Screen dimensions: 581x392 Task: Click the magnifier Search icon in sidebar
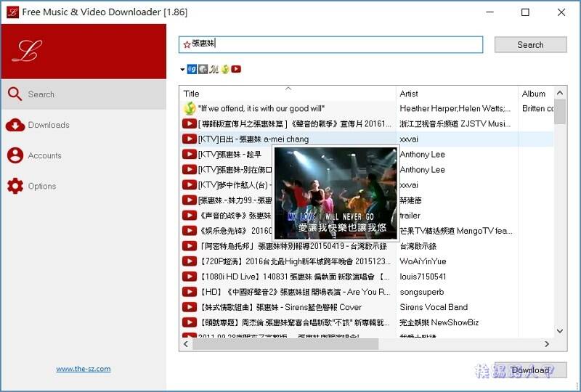[15, 94]
